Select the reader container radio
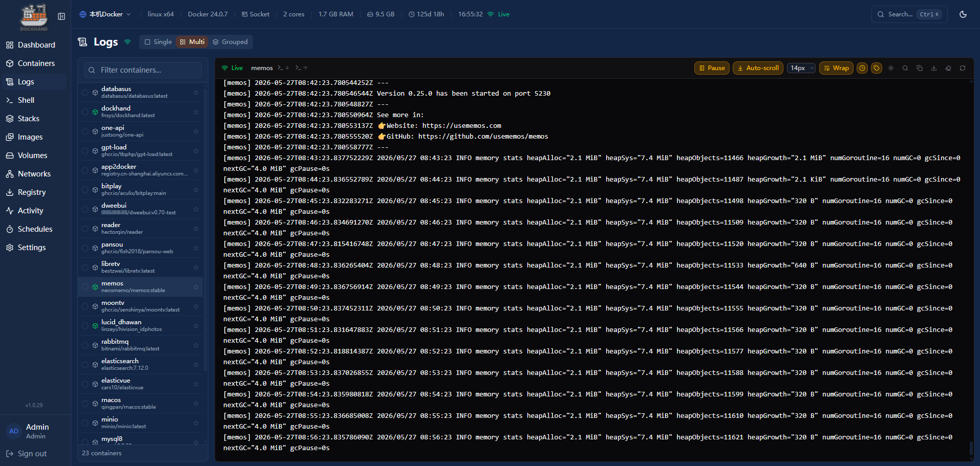Screen dimensions: 980x466 (85, 229)
